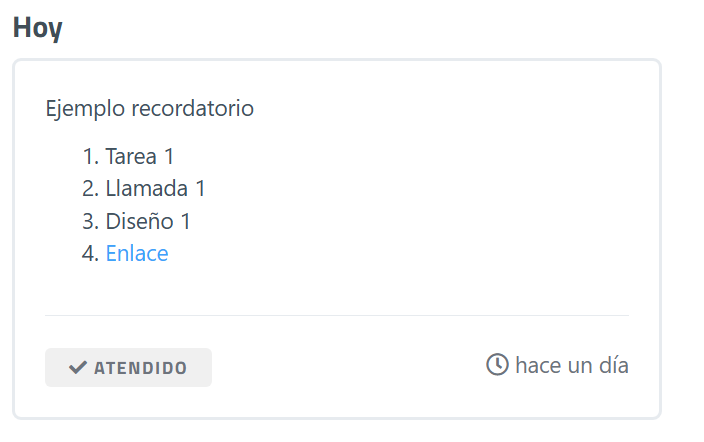This screenshot has width=704, height=442.
Task: Click the clock icon beside the timestamp
Action: tap(496, 365)
